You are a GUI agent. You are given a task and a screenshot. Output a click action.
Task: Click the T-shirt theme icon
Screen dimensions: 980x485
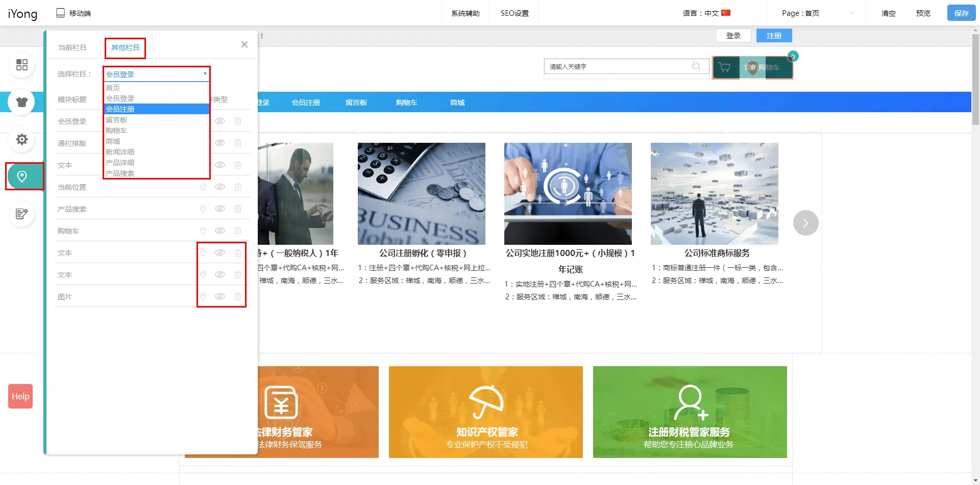[x=22, y=102]
